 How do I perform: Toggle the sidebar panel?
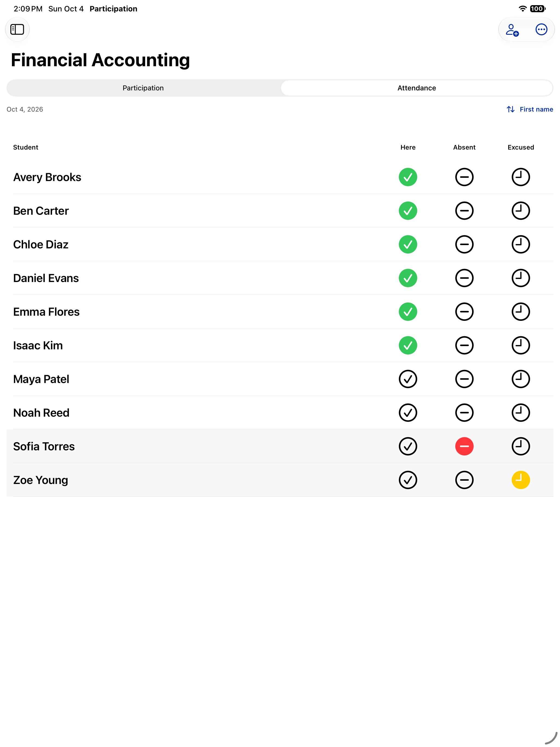click(x=17, y=29)
